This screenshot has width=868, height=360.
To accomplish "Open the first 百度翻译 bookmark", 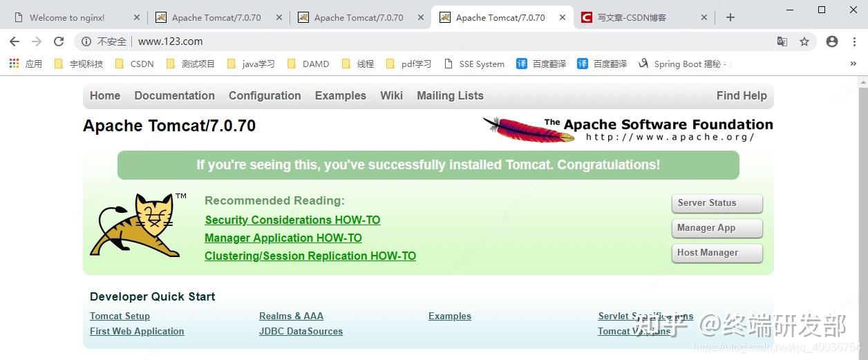I will 541,64.
